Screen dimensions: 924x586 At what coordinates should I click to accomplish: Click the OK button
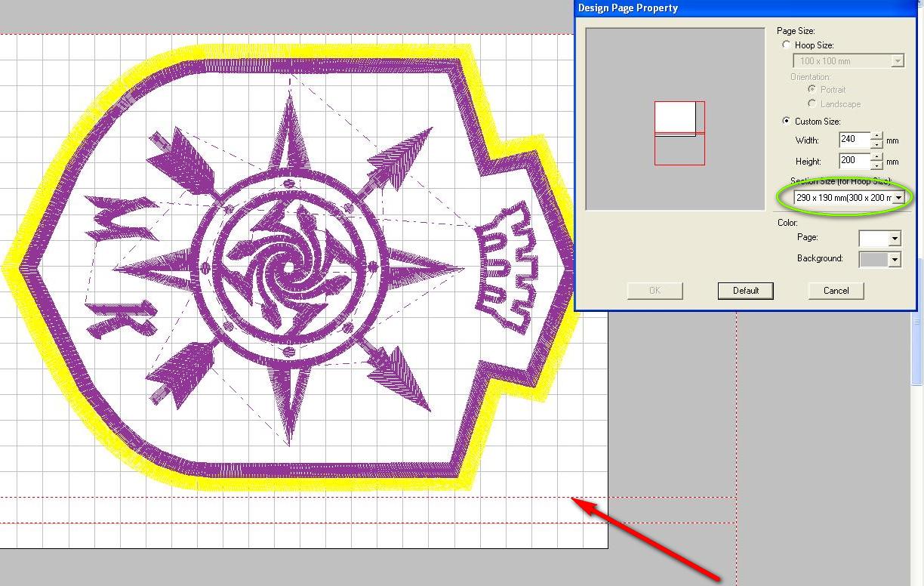[x=655, y=291]
